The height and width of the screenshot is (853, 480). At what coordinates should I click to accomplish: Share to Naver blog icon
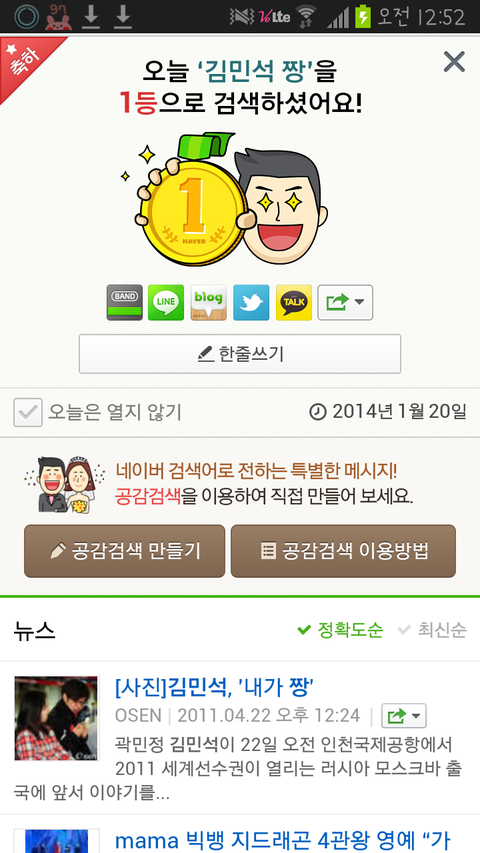[x=208, y=302]
